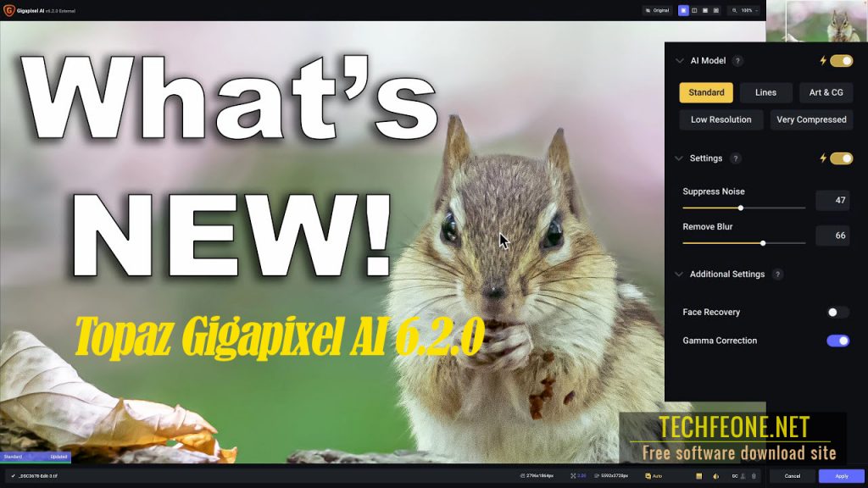This screenshot has width=868, height=488.
Task: Click the trash delete icon
Action: (754, 476)
